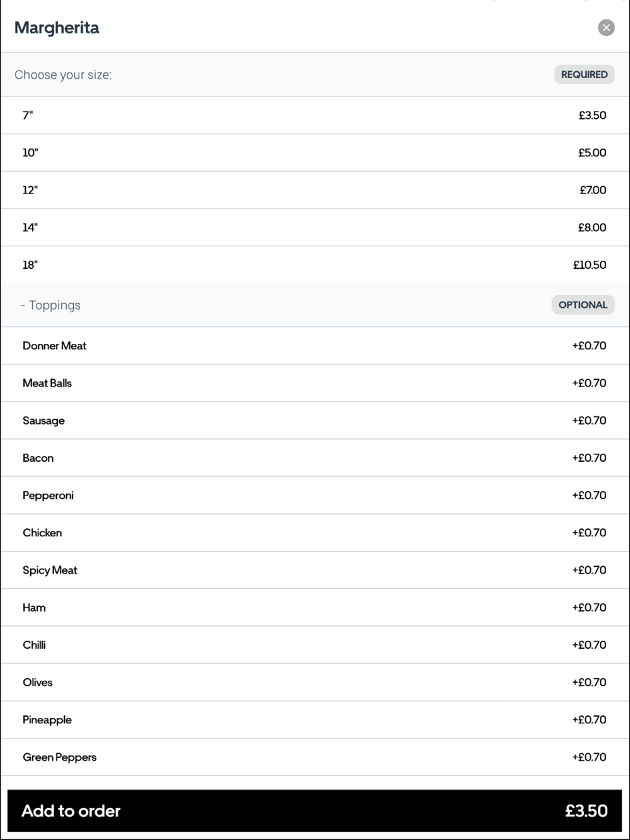Add Donner Meat topping
The width and height of the screenshot is (630, 840).
(x=315, y=346)
